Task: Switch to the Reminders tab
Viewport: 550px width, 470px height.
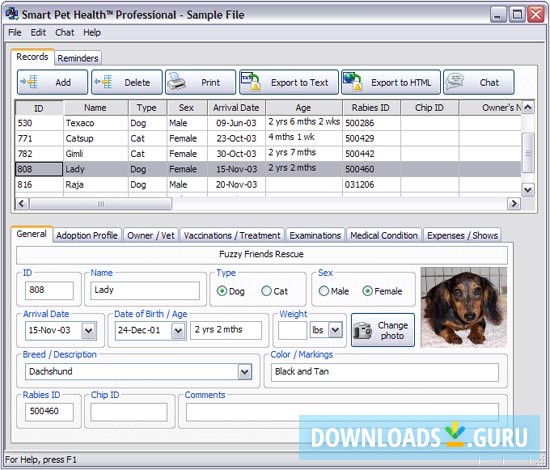Action: click(78, 58)
